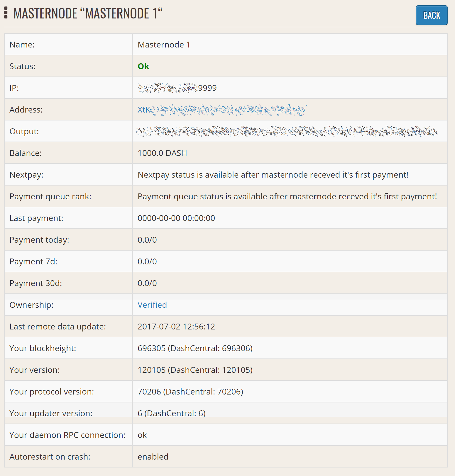The height and width of the screenshot is (476, 455).
Task: Click the Autorestart on crash enabled value
Action: click(153, 457)
